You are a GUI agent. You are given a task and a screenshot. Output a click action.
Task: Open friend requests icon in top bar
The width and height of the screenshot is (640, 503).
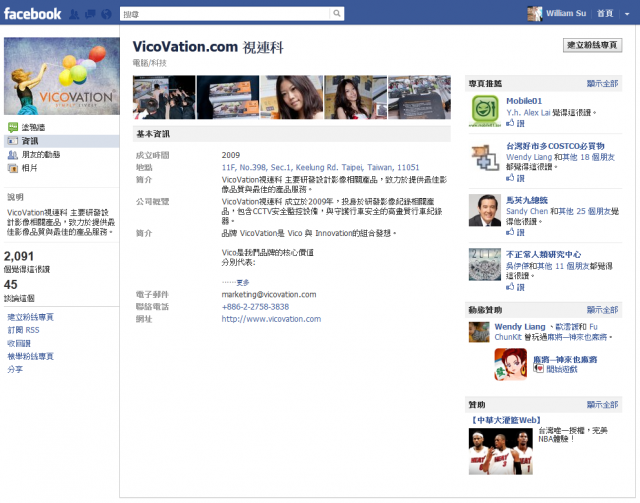pos(74,14)
